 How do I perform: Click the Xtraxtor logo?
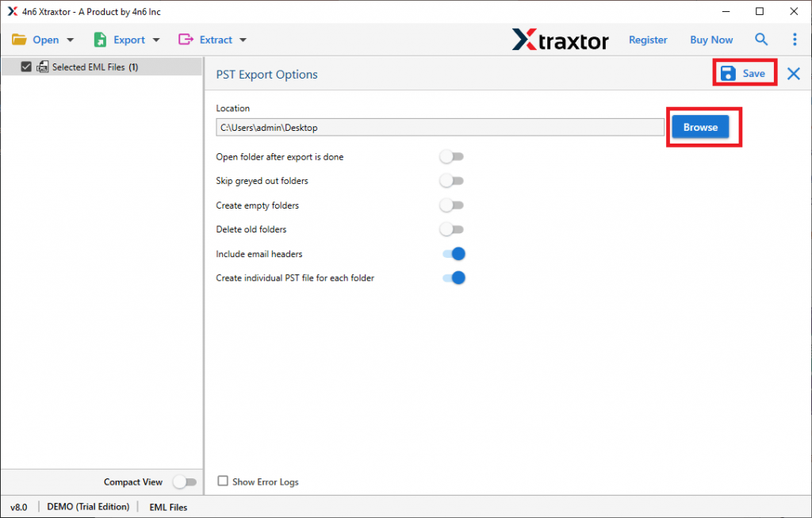[561, 40]
